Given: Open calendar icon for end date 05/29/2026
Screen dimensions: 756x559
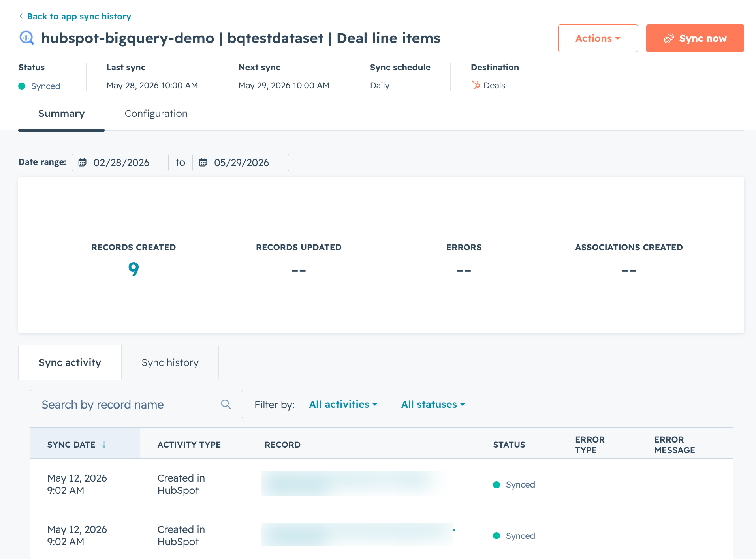Looking at the screenshot, I should pyautogui.click(x=203, y=162).
